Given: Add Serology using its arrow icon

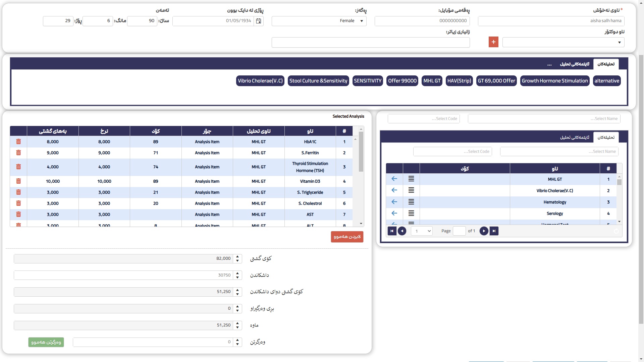Looking at the screenshot, I should [x=394, y=214].
